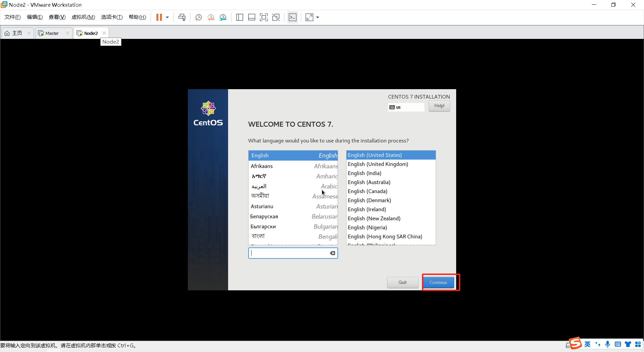Open the Sogou toolbox grid icon
Screen dimensions: 644x352
click(x=638, y=344)
